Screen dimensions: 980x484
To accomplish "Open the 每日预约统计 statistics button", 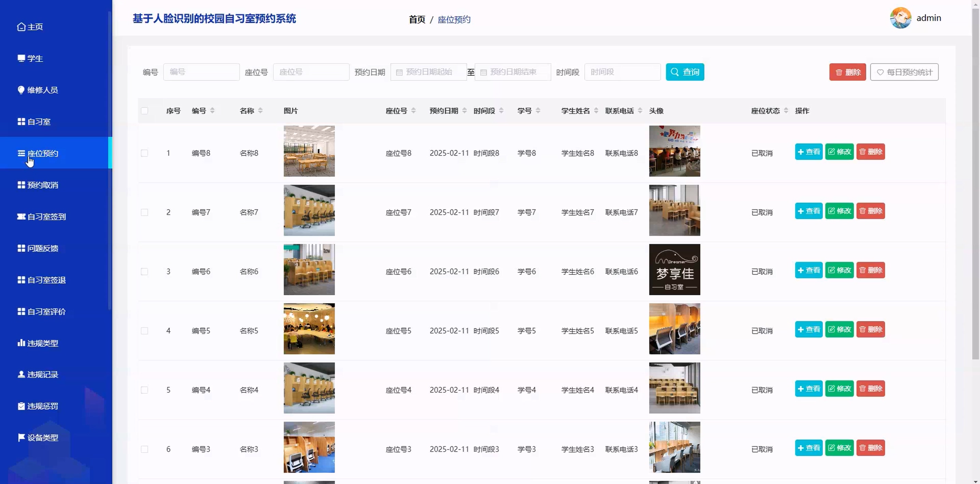I will tap(904, 72).
